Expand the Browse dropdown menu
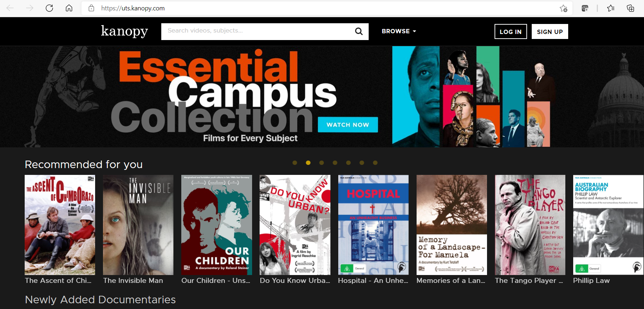 399,31
